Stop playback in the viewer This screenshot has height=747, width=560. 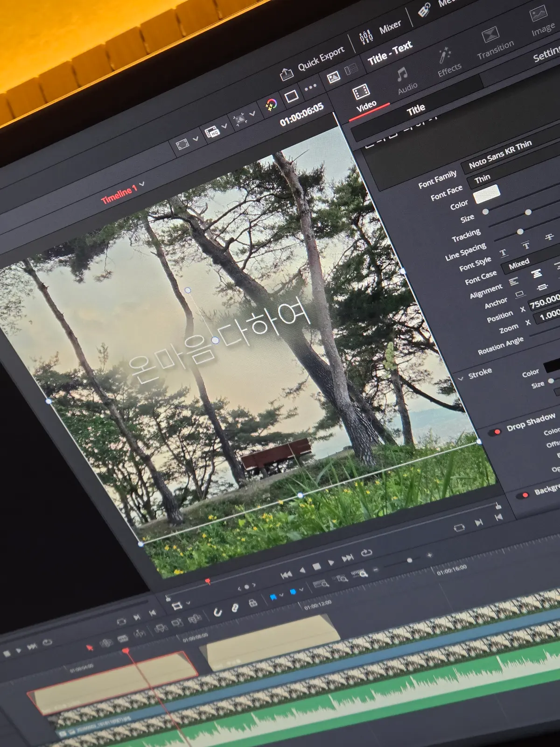click(x=316, y=566)
